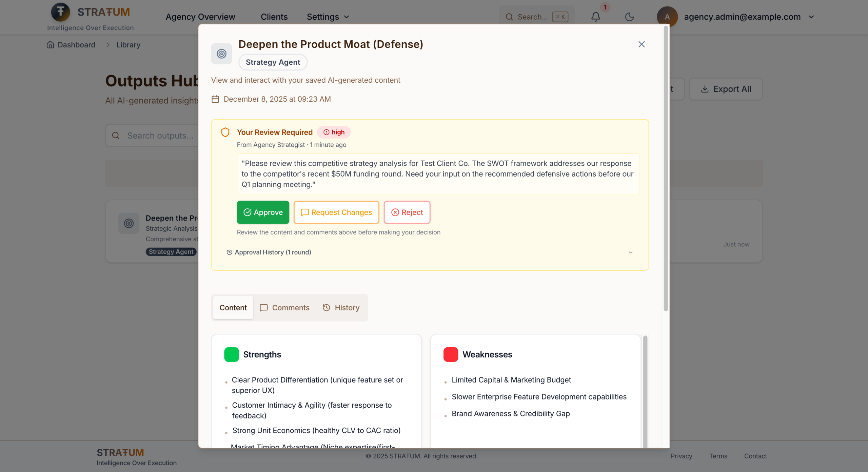The height and width of the screenshot is (472, 868).
Task: Click the shield icon by Your Review Required
Action: pyautogui.click(x=225, y=132)
